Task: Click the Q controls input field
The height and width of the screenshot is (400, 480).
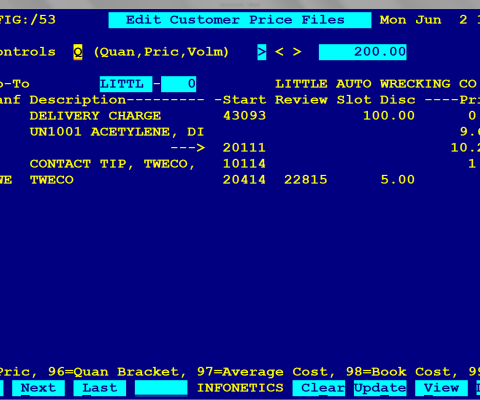Action: point(78,52)
